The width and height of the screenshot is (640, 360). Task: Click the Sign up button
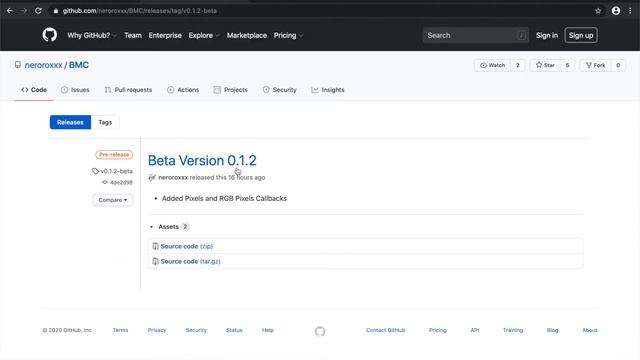click(581, 36)
